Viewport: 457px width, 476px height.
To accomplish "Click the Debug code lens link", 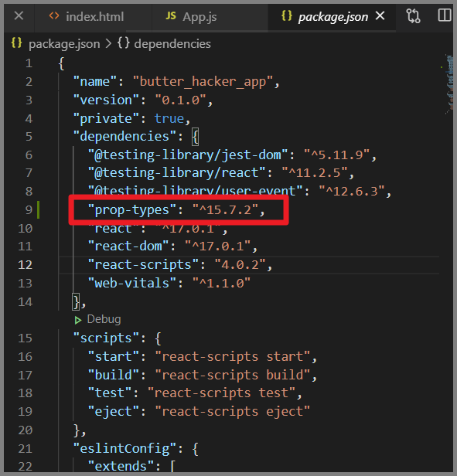I will 104,319.
